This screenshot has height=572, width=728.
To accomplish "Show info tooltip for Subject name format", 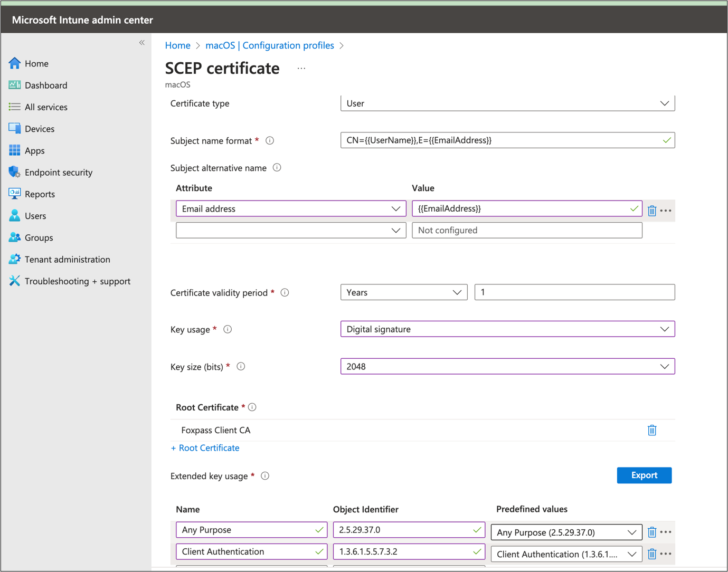I will [270, 141].
